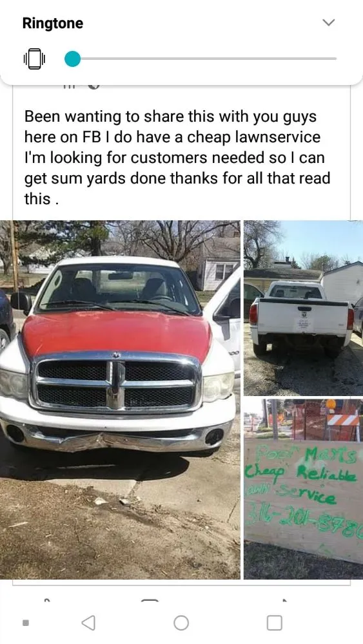The width and height of the screenshot is (363, 644).
Task: Set ringtone volume to maximum on track end
Action: click(335, 59)
